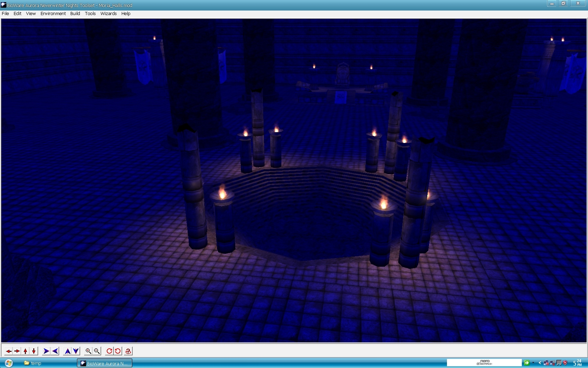
Task: Rotate view clockwise with red circular arrow
Action: 110,351
